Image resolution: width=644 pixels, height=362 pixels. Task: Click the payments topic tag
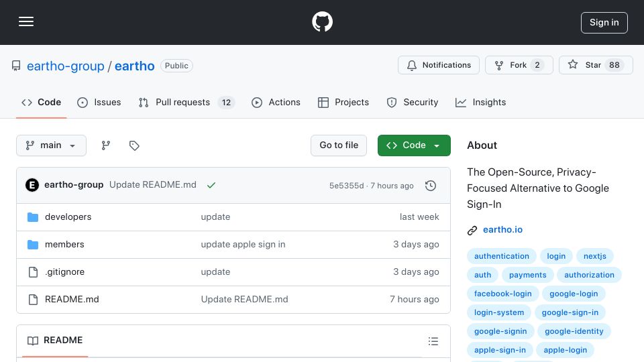pos(528,275)
